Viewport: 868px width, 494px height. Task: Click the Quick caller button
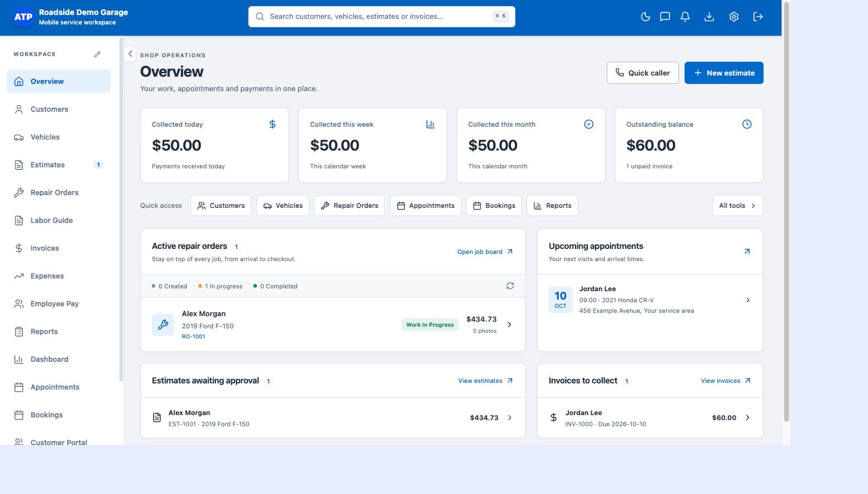(642, 73)
